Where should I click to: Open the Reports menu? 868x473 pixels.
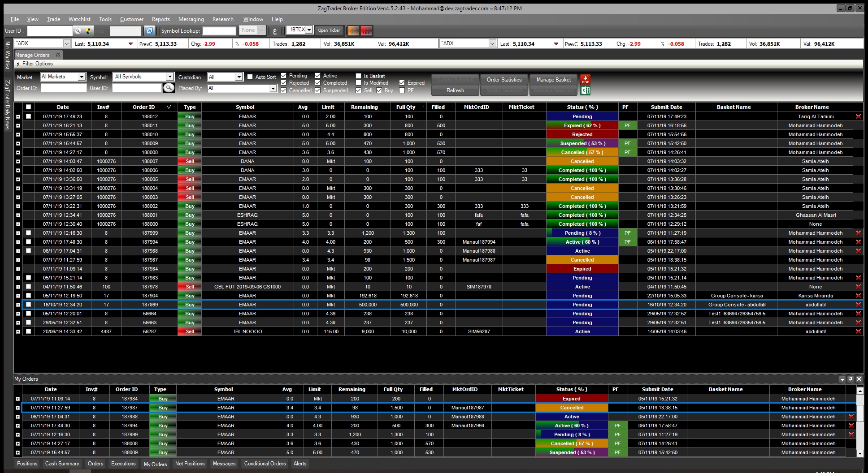pos(161,19)
